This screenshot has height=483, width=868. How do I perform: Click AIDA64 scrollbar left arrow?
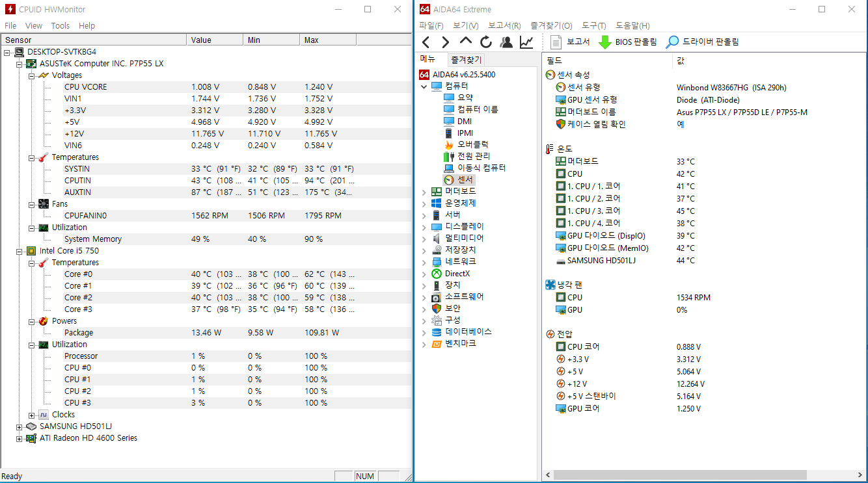548,475
